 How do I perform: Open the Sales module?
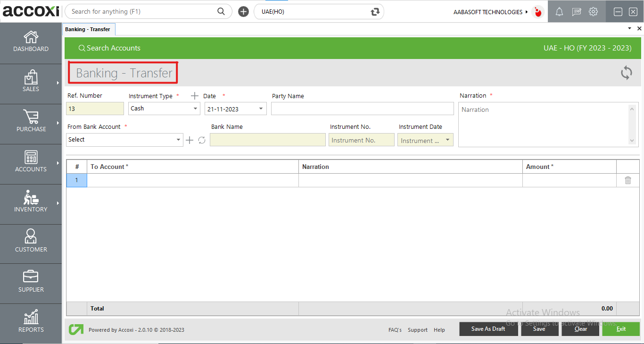(x=31, y=82)
